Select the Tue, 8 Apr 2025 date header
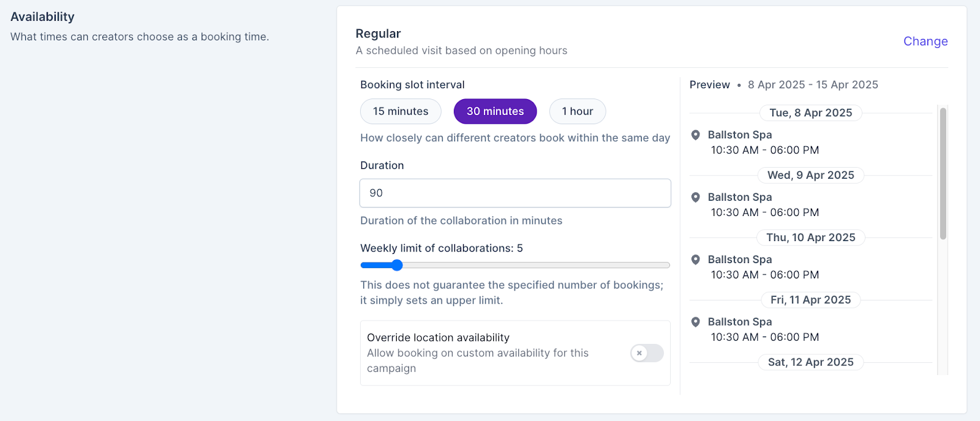Image resolution: width=980 pixels, height=421 pixels. [x=810, y=113]
